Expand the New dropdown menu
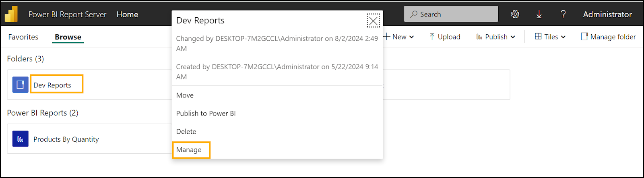Image resolution: width=644 pixels, height=178 pixels. coord(398,37)
